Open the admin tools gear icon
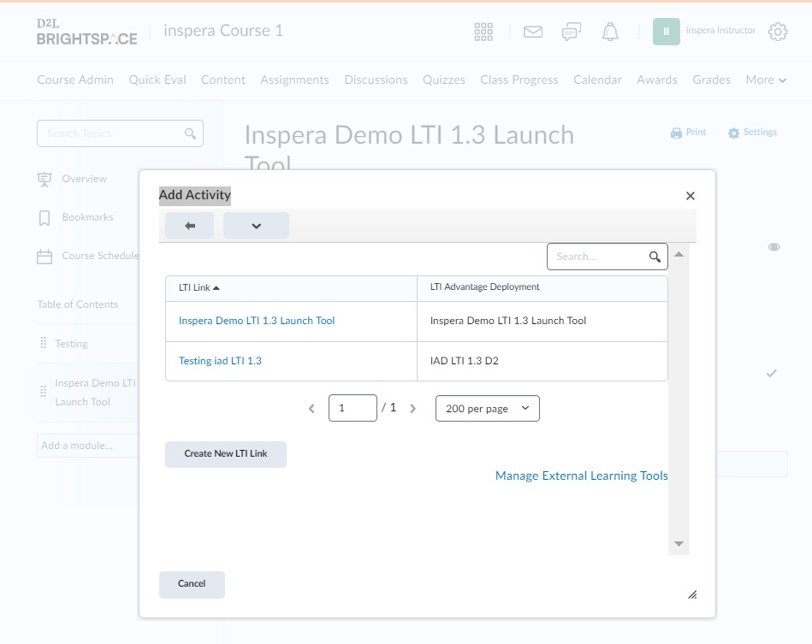Screen dimensions: 812x644 click(x=778, y=32)
